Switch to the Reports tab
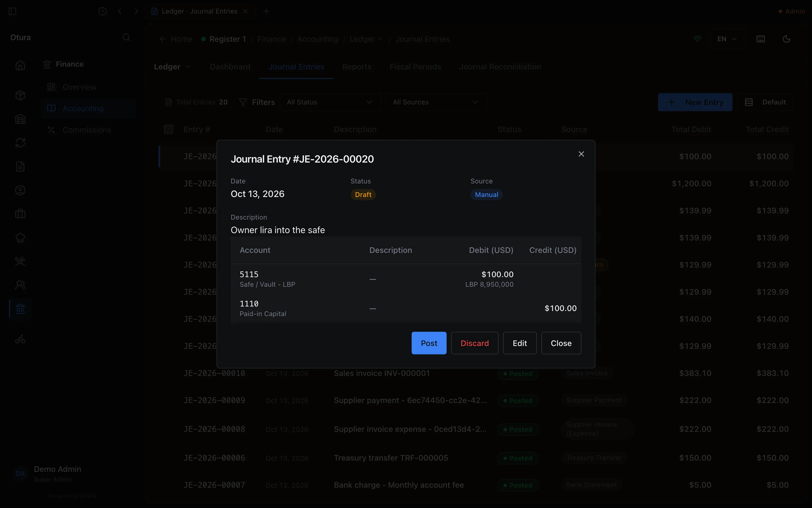 [357, 67]
